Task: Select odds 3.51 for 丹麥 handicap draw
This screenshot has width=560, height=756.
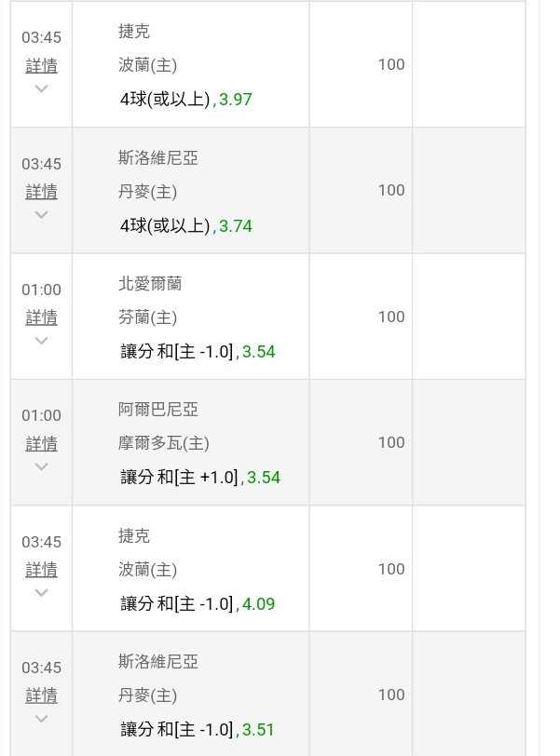Action: click(x=258, y=730)
